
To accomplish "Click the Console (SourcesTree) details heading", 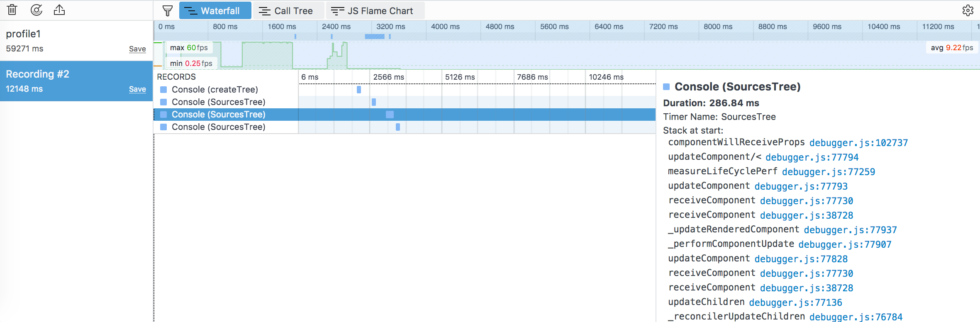I will point(737,87).
